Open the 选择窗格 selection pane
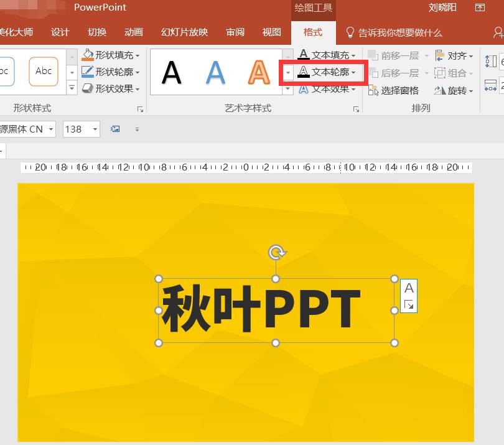The width and height of the screenshot is (504, 445). click(393, 91)
